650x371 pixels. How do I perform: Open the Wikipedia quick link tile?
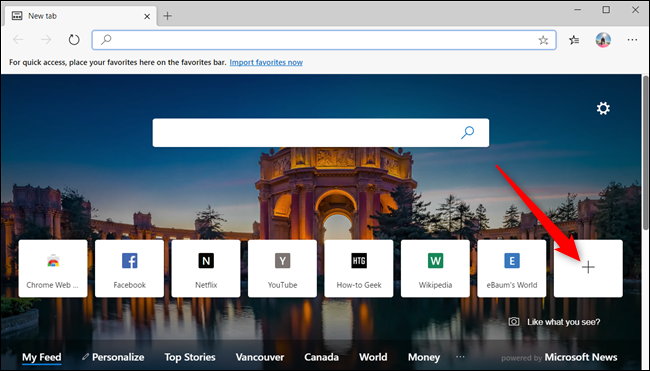435,268
